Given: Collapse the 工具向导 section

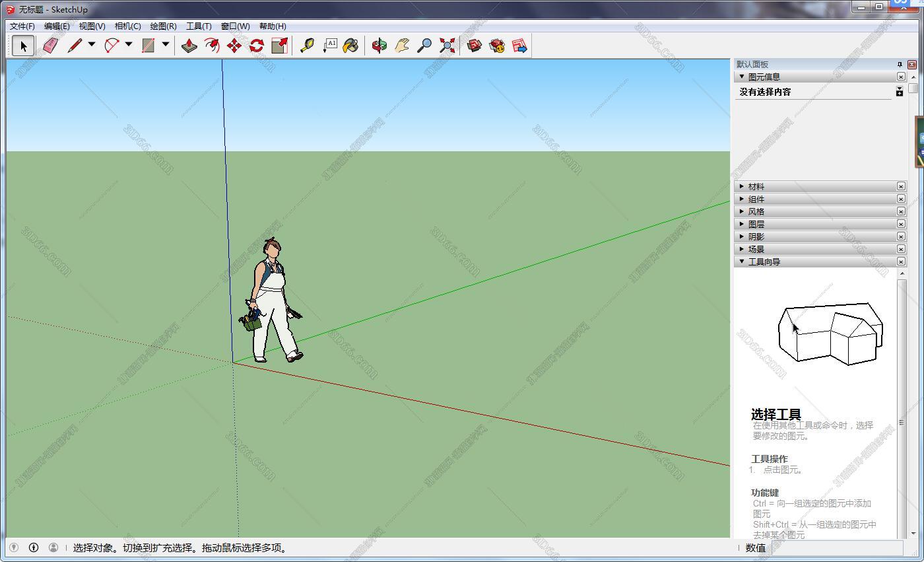Looking at the screenshot, I should [x=741, y=261].
